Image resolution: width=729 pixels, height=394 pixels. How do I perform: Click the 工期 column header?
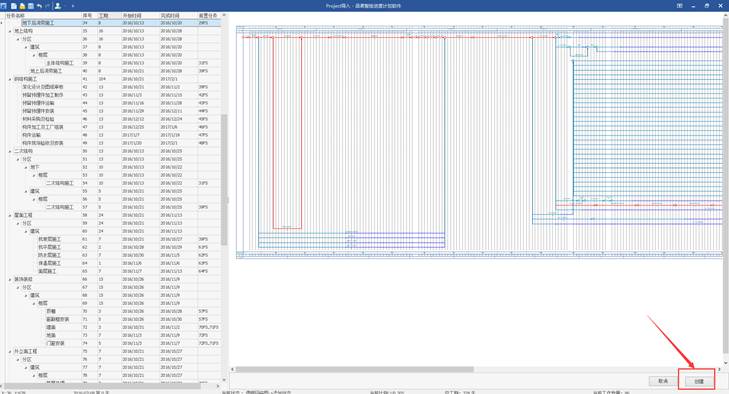pyautogui.click(x=109, y=16)
